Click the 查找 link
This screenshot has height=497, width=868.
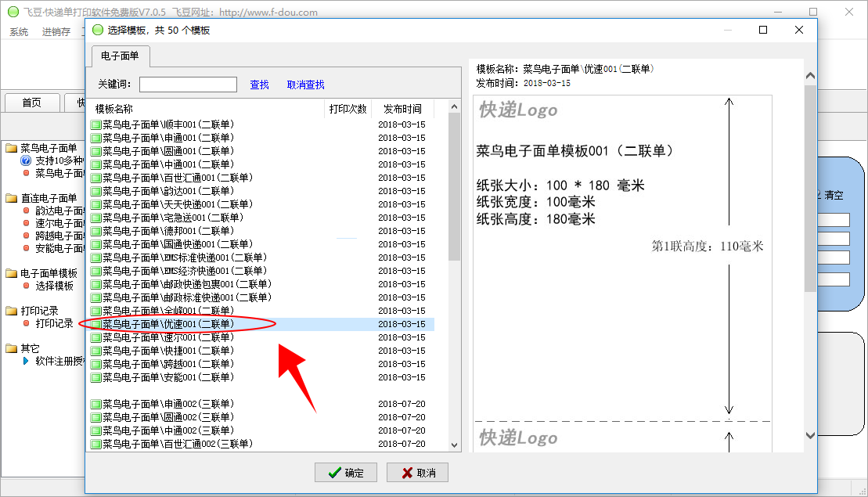click(259, 85)
